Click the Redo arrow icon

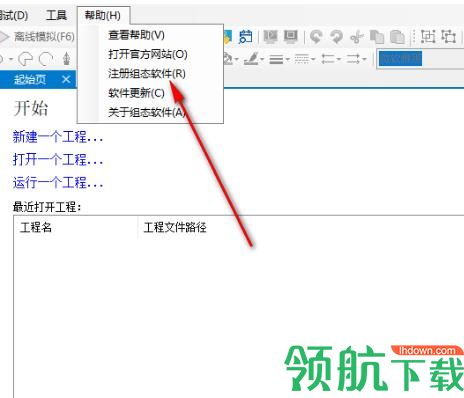point(336,37)
